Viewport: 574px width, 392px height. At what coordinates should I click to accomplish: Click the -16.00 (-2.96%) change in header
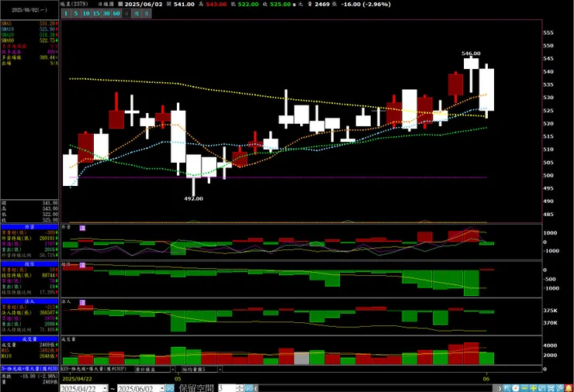tap(365, 5)
